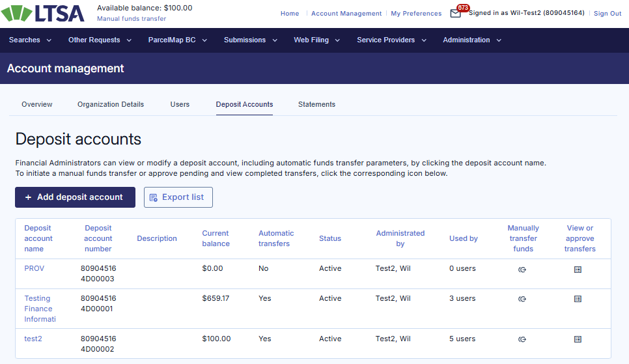
Task: Click manual transfer icon for Testing Finance account
Action: point(522,299)
